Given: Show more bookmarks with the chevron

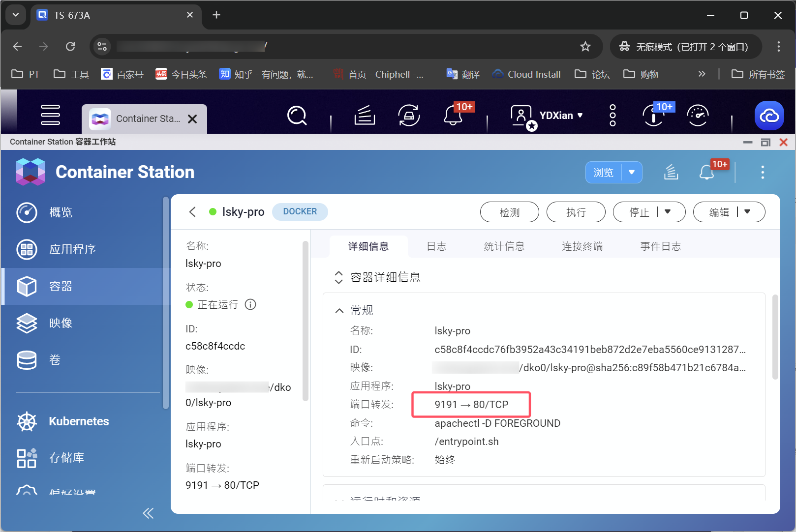Looking at the screenshot, I should click(x=702, y=74).
